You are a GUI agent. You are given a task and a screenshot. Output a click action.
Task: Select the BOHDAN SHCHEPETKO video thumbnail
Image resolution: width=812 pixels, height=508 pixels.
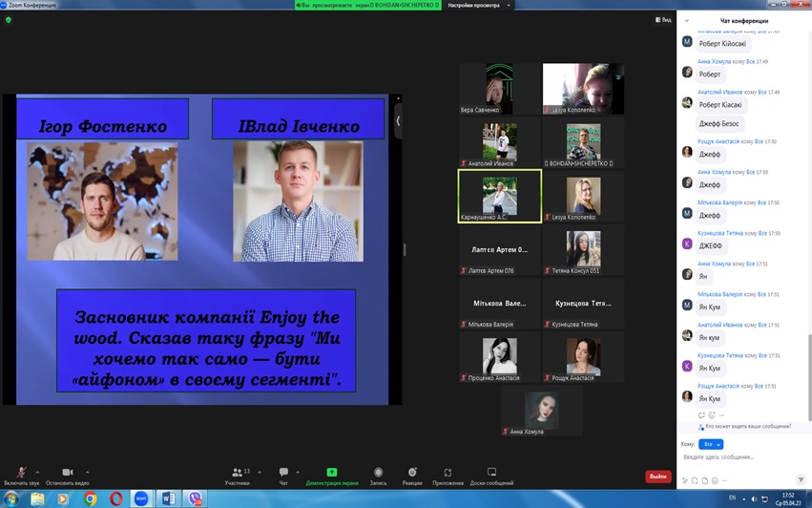[583, 142]
